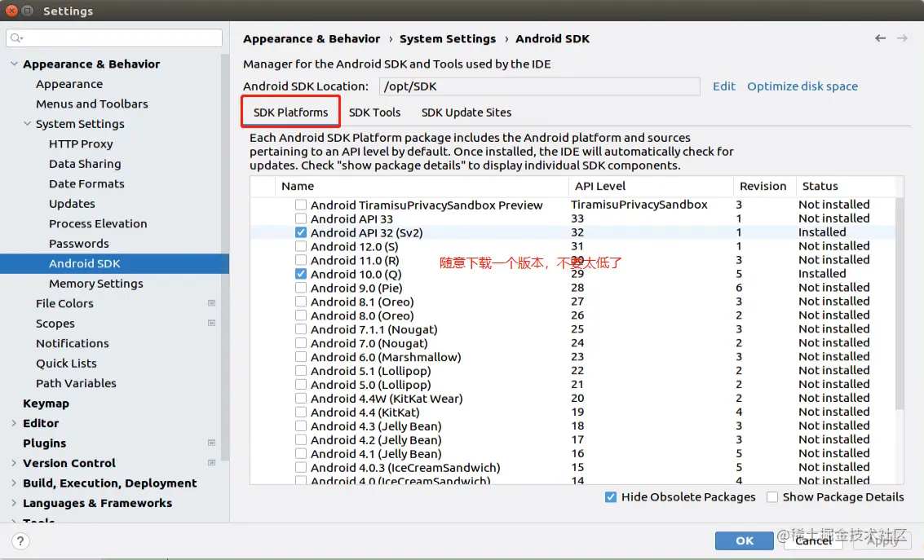This screenshot has height=560, width=924.
Task: Click the OK button
Action: click(745, 540)
